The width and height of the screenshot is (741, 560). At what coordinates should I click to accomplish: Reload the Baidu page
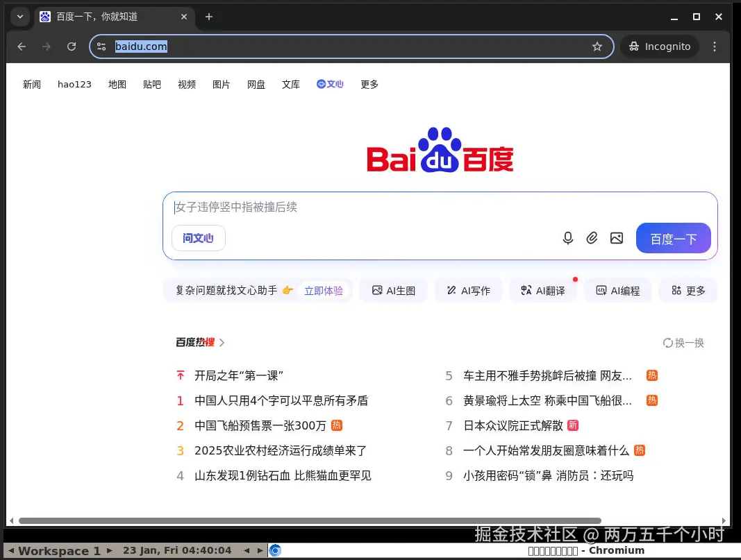coord(72,46)
